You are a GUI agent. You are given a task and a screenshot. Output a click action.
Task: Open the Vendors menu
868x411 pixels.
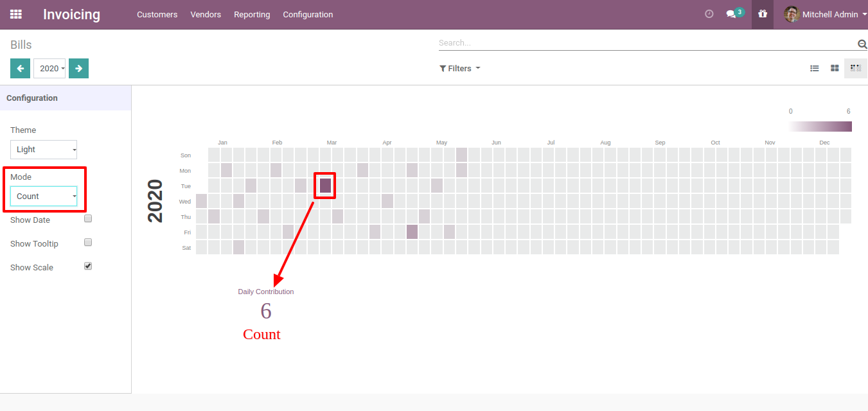pos(206,14)
